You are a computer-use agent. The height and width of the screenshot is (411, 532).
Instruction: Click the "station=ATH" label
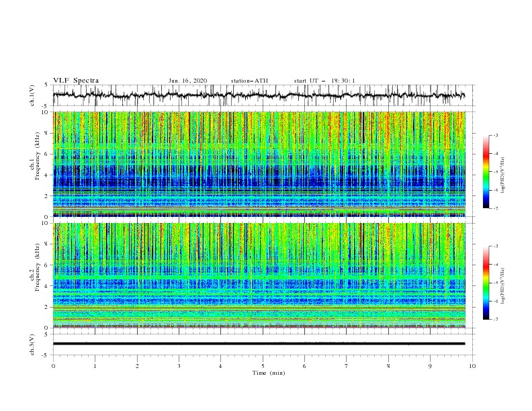[x=249, y=81]
